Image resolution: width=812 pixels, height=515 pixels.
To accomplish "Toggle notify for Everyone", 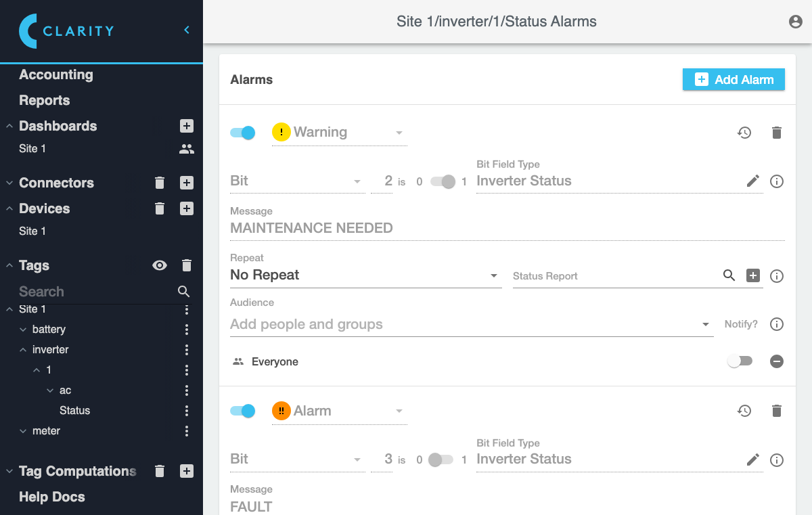I will 740,361.
